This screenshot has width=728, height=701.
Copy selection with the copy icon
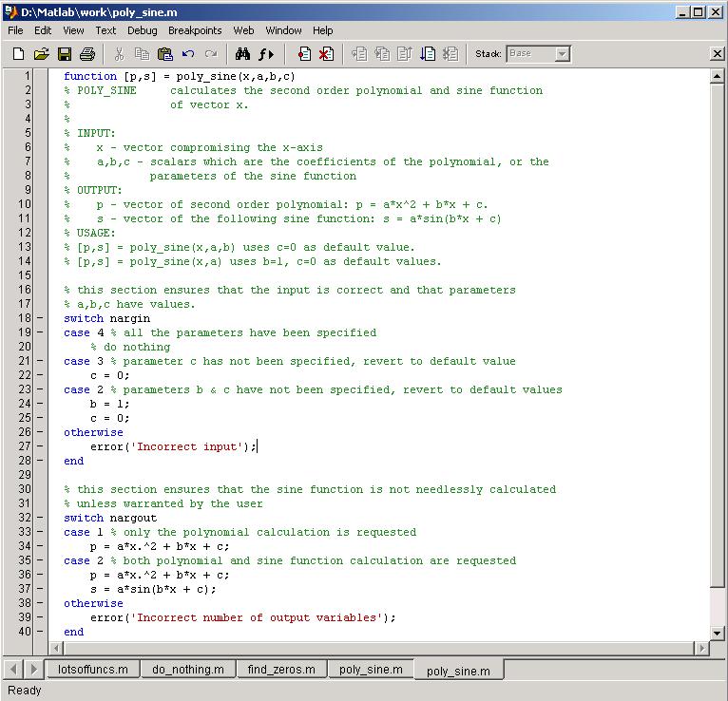click(x=142, y=54)
